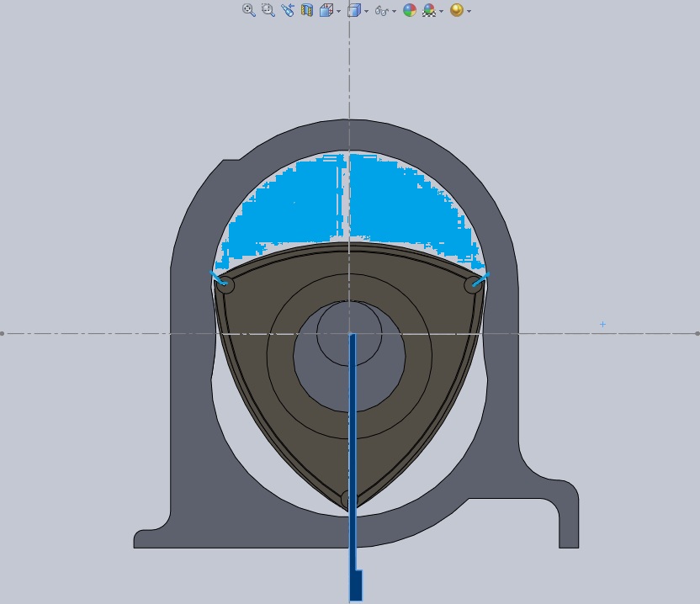The width and height of the screenshot is (700, 604).
Task: Activate the Zoom to Area tool
Action: pos(268,10)
